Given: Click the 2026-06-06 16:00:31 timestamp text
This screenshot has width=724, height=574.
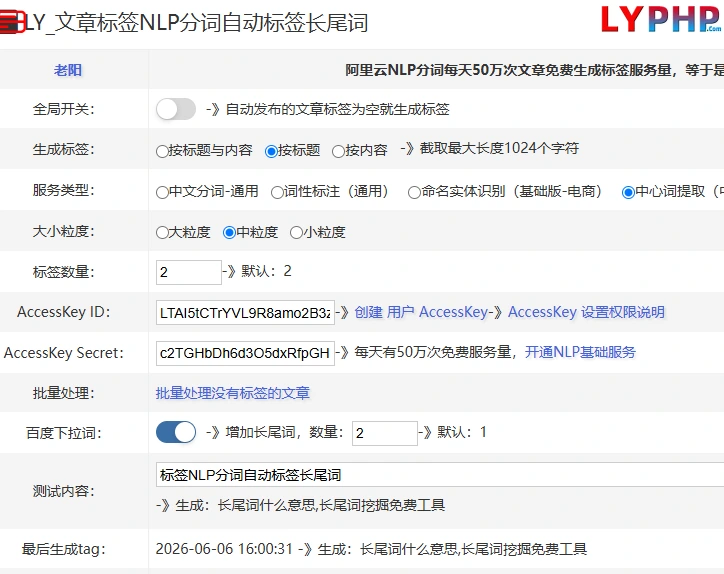Looking at the screenshot, I should pos(224,549).
